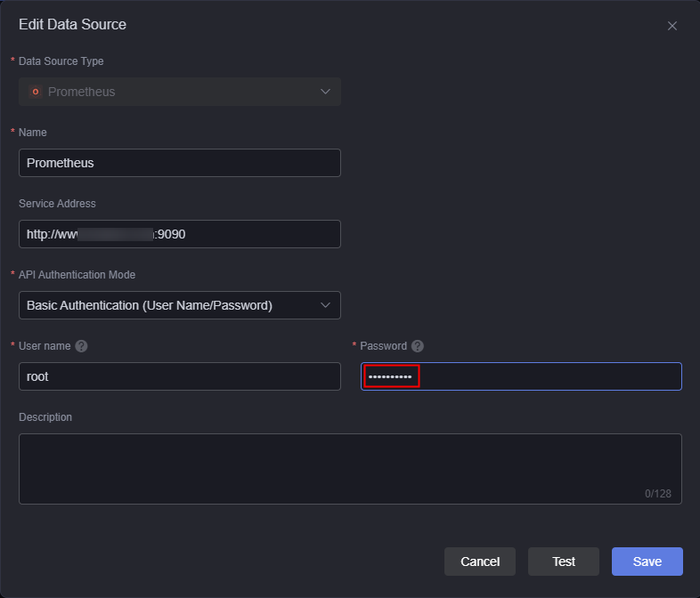Click the API Authentication Mode label

point(77,275)
